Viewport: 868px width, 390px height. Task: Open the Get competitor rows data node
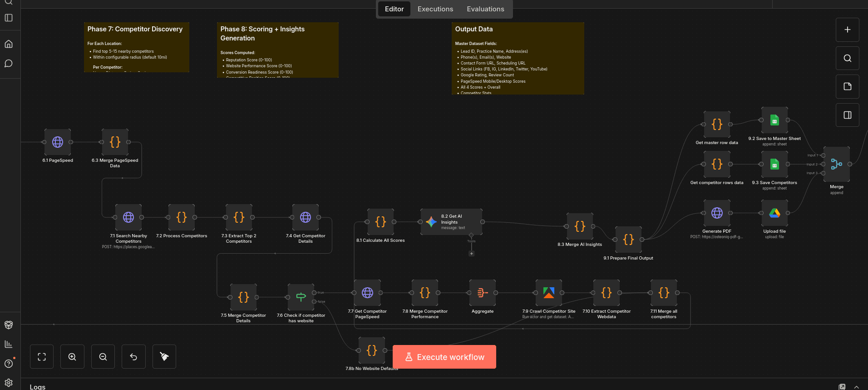click(717, 164)
